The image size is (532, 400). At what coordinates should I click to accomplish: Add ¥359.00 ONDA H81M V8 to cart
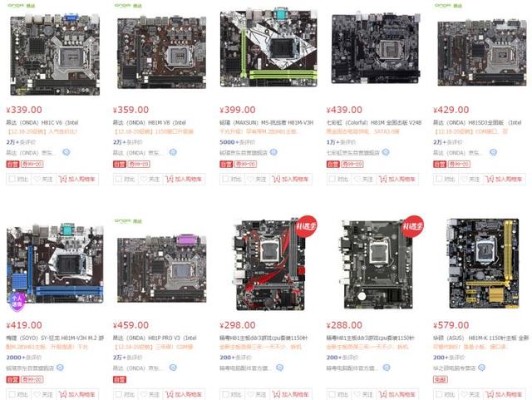coord(184,179)
